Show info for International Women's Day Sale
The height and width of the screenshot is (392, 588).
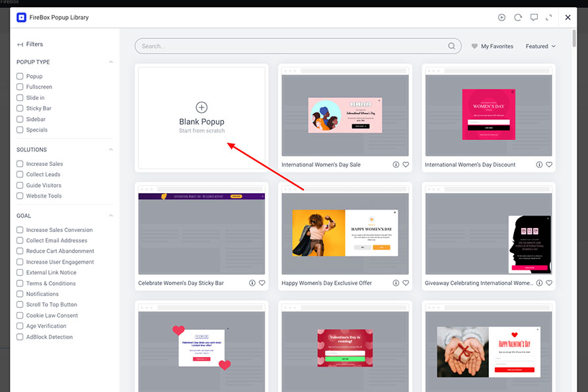(396, 165)
